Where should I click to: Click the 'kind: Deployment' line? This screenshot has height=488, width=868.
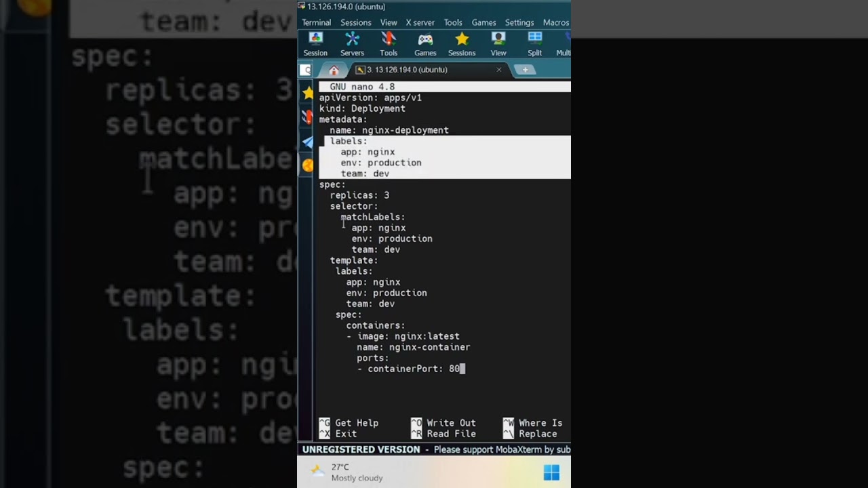pos(362,108)
